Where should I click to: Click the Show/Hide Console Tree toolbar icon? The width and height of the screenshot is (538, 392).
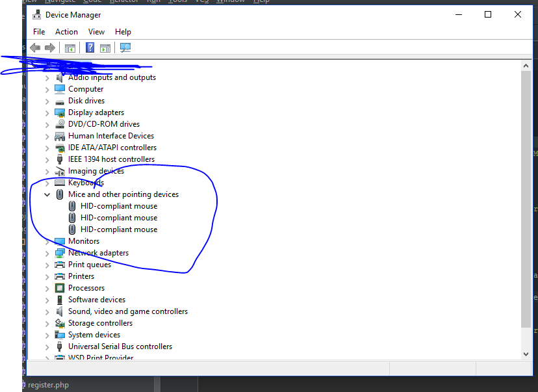point(70,47)
